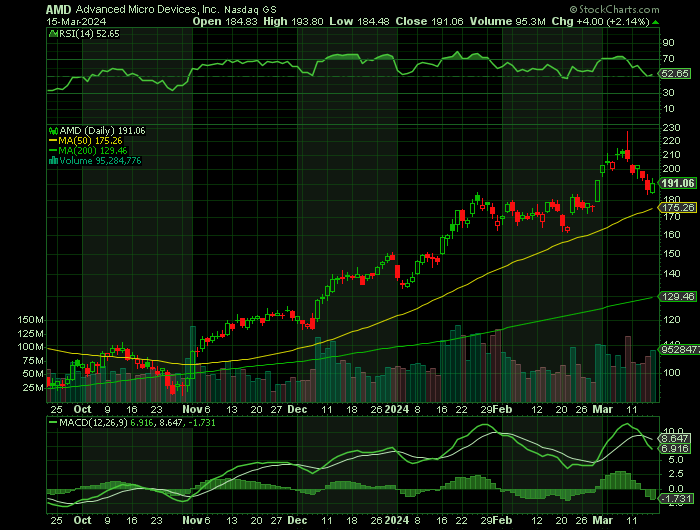Image resolution: width=700 pixels, height=530 pixels.
Task: Click the 6.916 MACD tag on the MACD axis
Action: (x=674, y=449)
